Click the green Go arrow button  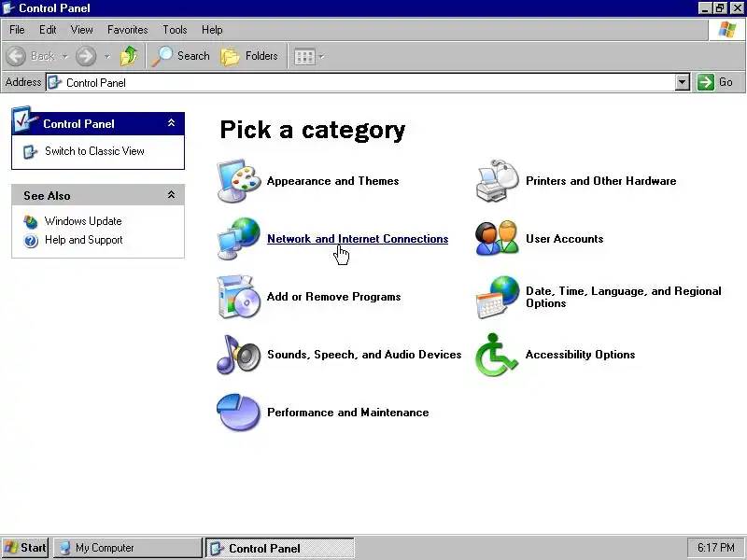(706, 82)
